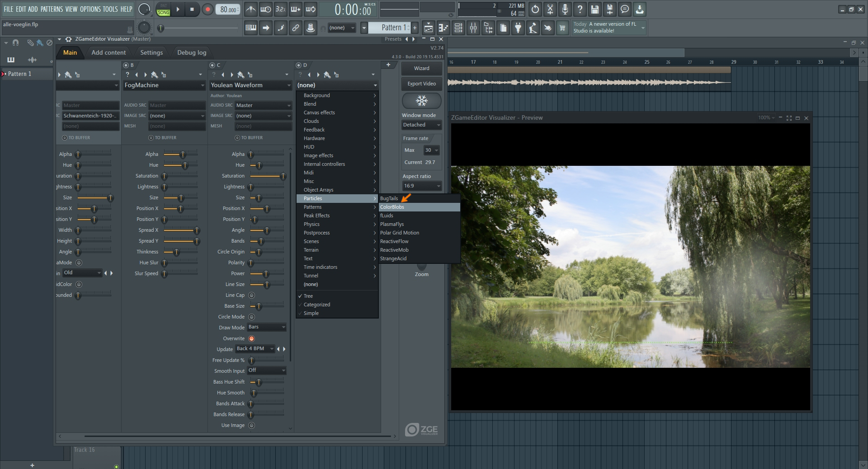This screenshot has width=868, height=469.
Task: Open the playlist view icon
Action: (429, 28)
